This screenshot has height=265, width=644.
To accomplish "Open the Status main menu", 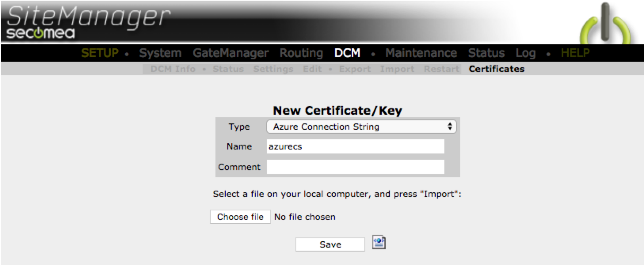I will (x=486, y=53).
